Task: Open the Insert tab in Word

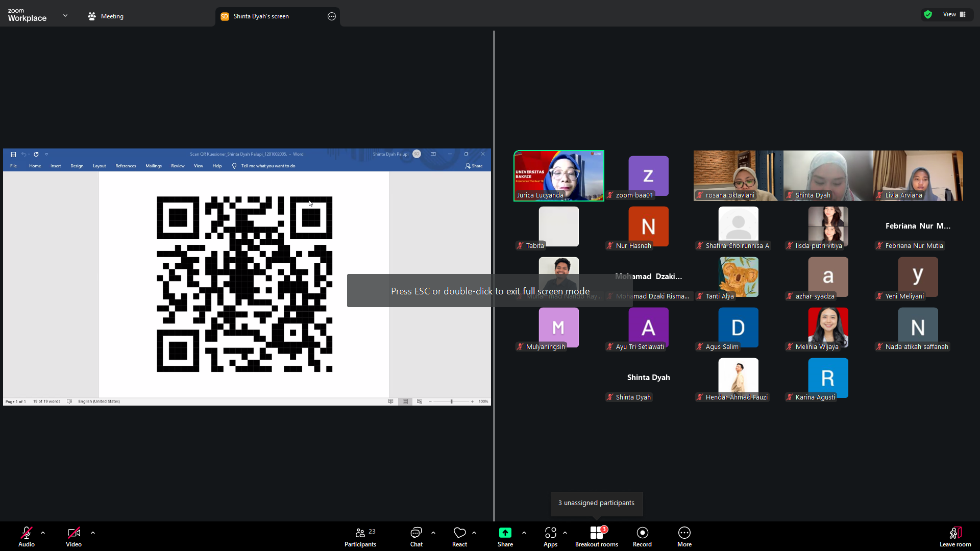Action: tap(56, 166)
